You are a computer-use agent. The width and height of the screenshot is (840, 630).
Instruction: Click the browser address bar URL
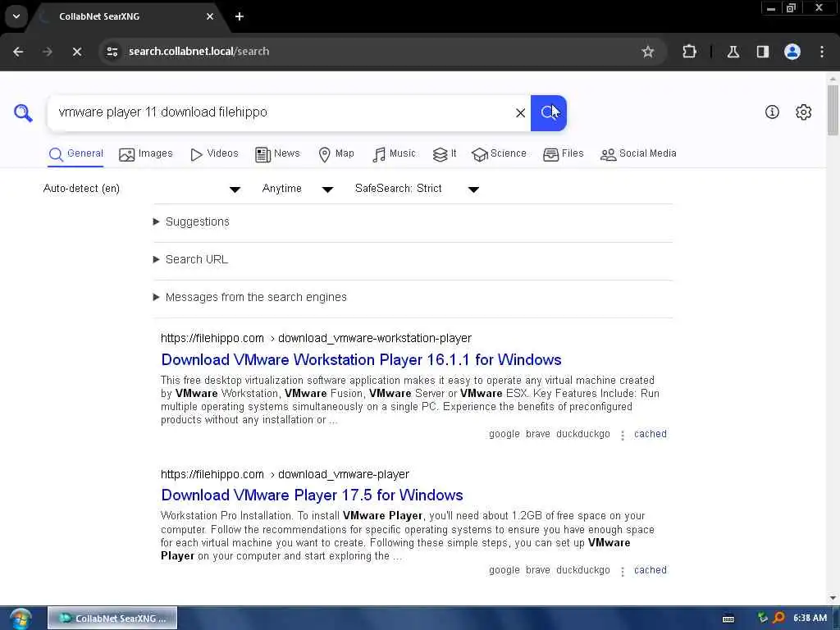pyautogui.click(x=199, y=52)
